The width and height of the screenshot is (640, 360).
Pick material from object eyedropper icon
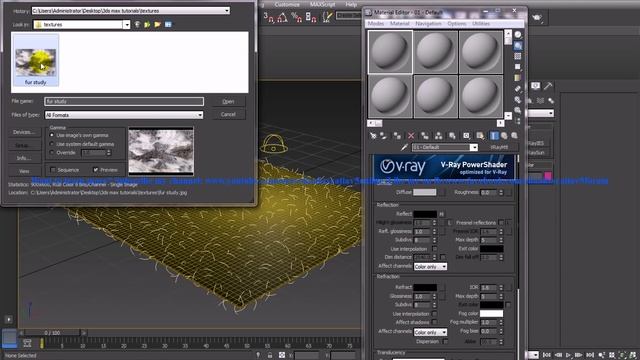404,147
